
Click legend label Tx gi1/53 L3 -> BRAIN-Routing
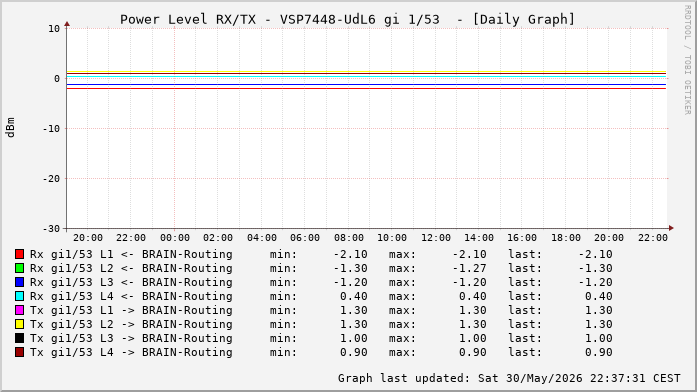pos(131,338)
